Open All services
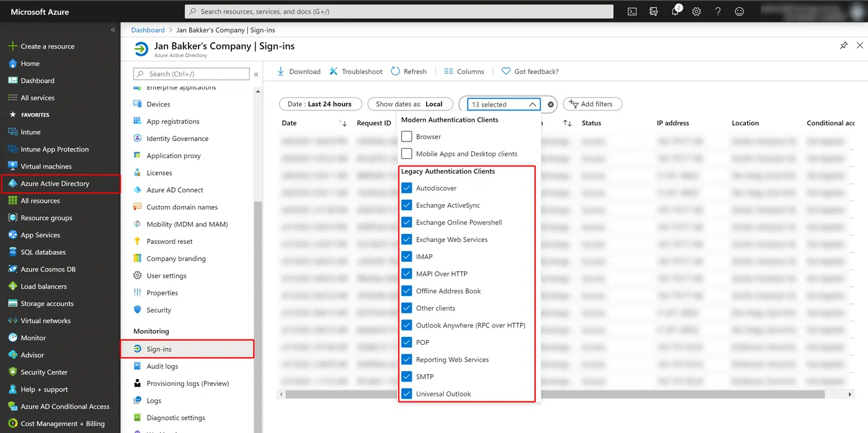The height and width of the screenshot is (433, 868). 37,97
